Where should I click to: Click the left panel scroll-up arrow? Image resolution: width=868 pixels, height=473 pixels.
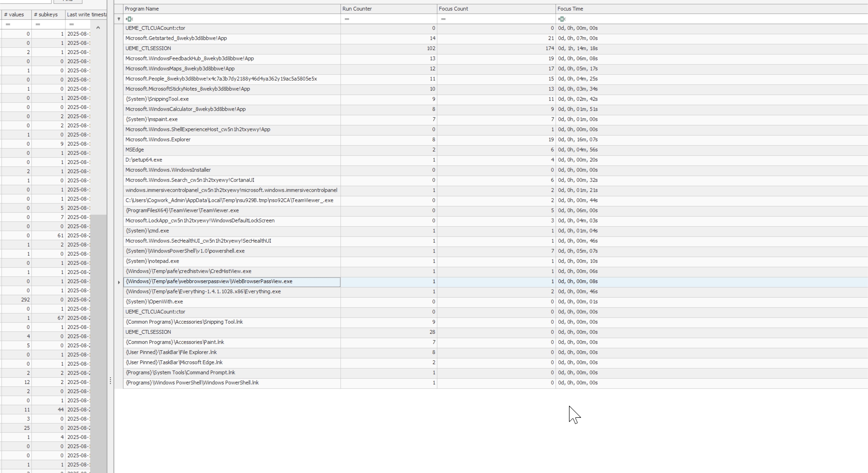(x=98, y=28)
